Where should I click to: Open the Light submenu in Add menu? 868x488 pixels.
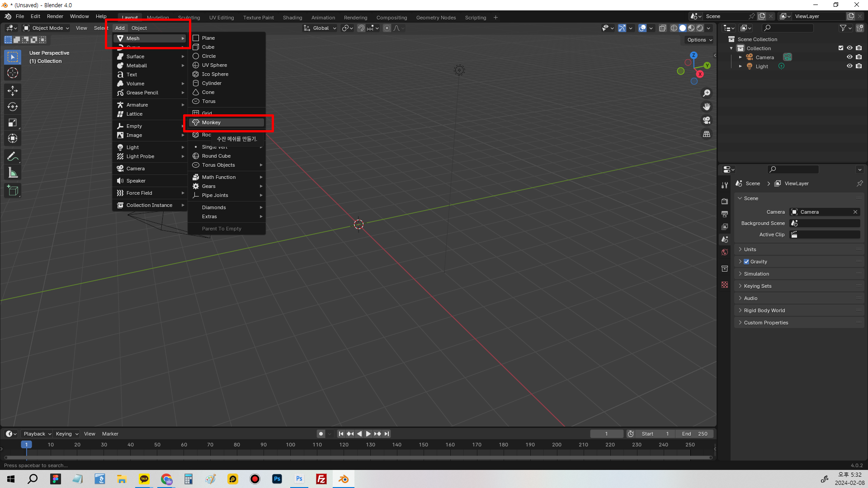pyautogui.click(x=151, y=147)
